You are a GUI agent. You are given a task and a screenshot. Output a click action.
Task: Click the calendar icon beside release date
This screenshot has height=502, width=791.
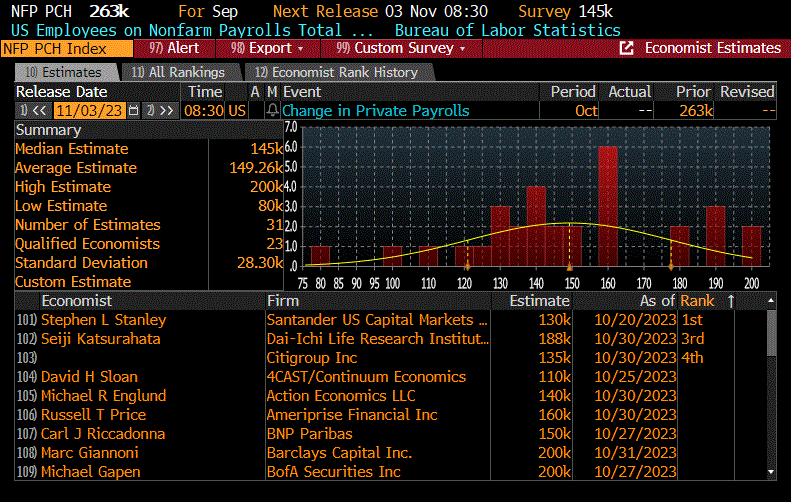[x=133, y=110]
